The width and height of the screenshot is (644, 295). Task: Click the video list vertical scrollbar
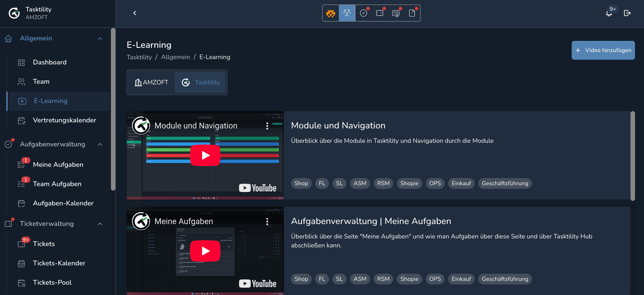click(633, 156)
